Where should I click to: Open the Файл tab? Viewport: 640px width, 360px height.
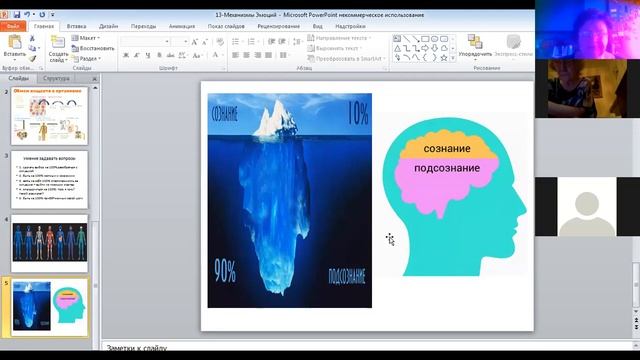coord(13,26)
